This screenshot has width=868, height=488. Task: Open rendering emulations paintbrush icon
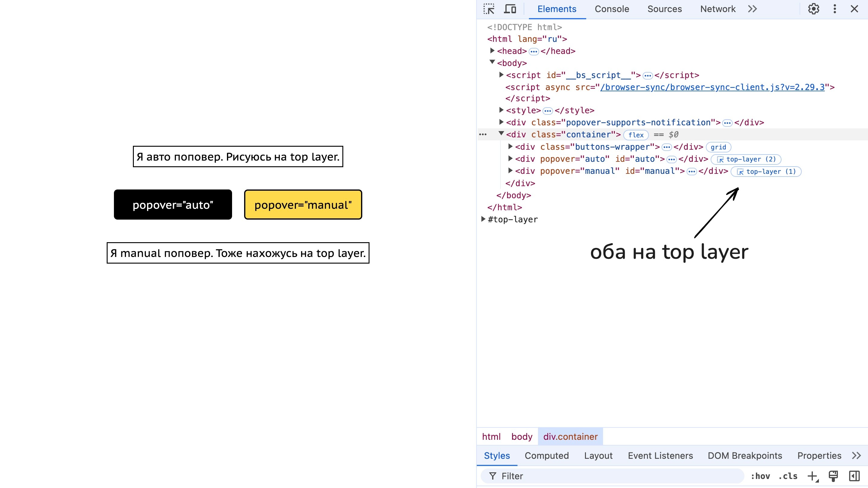click(833, 476)
